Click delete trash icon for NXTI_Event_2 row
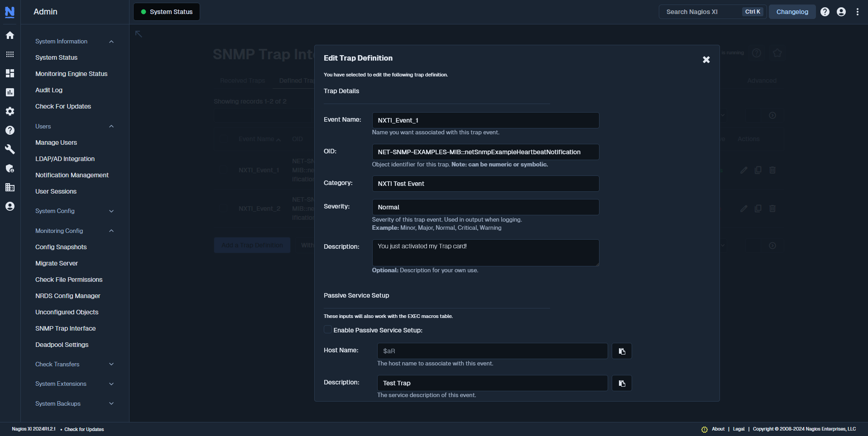The height and width of the screenshot is (436, 868). click(x=772, y=209)
